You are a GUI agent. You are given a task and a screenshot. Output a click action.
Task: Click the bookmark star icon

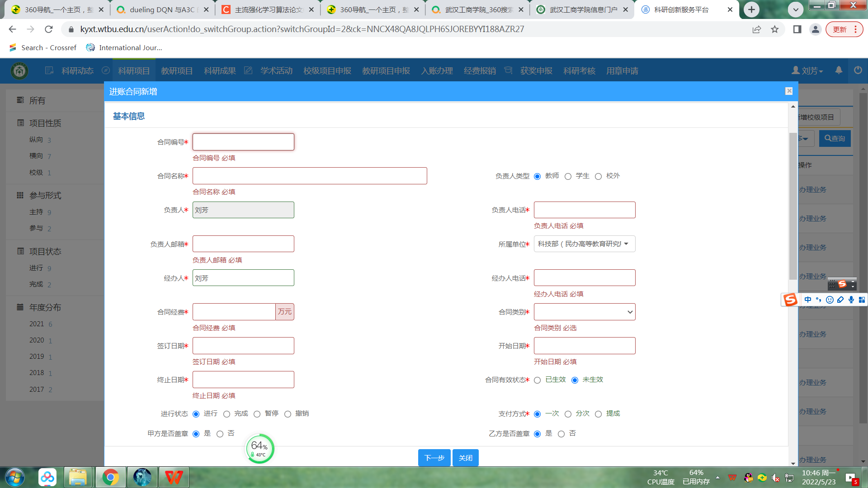pos(775,29)
